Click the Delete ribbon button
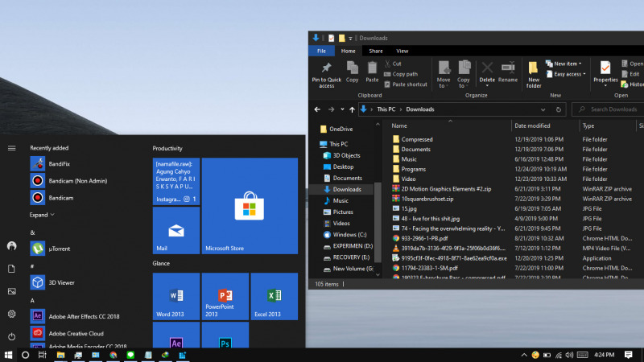The height and width of the screenshot is (362, 644). tap(487, 75)
